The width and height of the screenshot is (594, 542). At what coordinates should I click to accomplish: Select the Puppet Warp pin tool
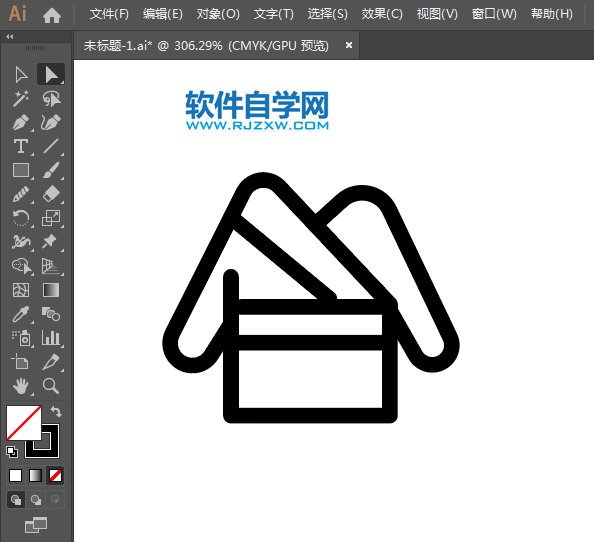[x=51, y=242]
